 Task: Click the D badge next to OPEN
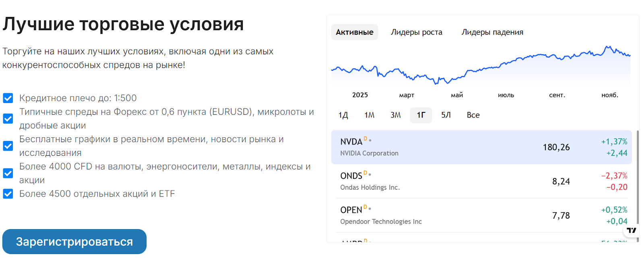tap(365, 207)
